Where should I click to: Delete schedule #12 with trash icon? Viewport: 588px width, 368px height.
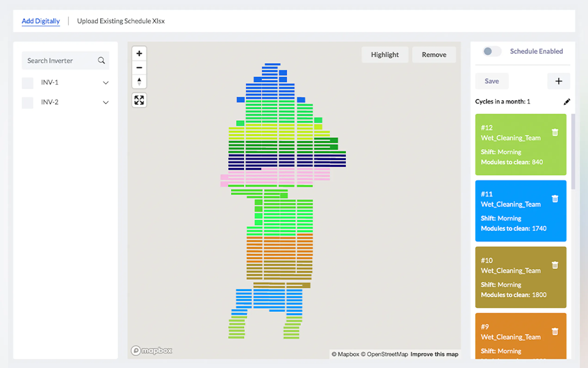click(555, 132)
